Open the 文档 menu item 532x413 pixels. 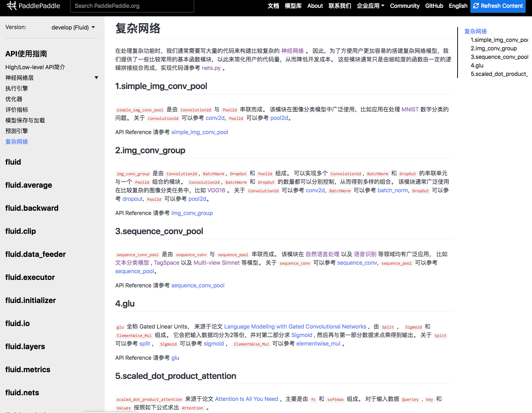(273, 6)
